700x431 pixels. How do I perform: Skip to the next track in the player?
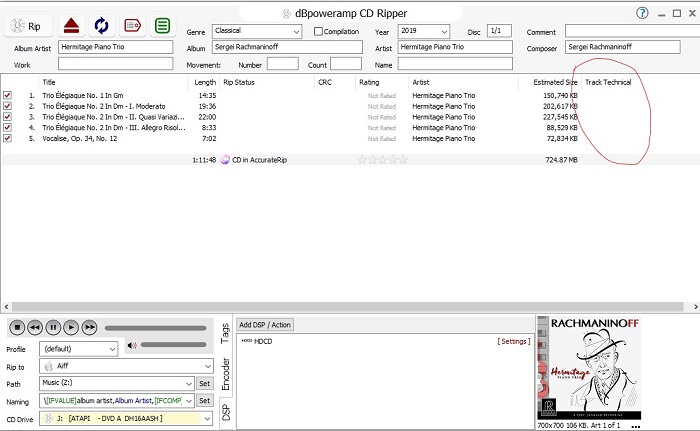pos(89,327)
